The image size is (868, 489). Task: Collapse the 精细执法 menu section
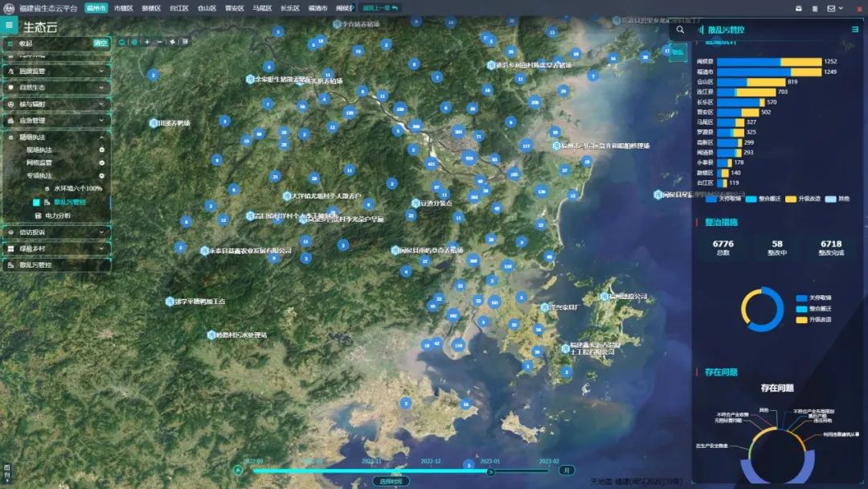[56, 138]
